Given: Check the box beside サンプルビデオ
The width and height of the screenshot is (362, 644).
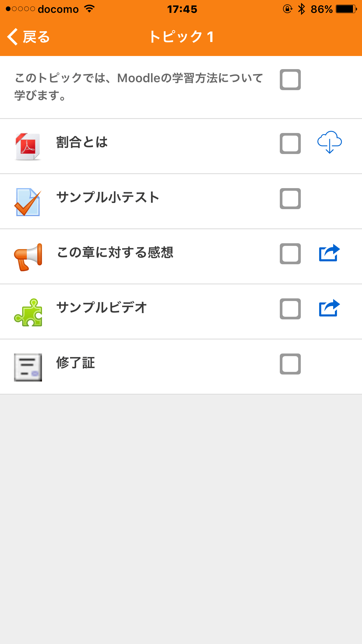Looking at the screenshot, I should 290,309.
